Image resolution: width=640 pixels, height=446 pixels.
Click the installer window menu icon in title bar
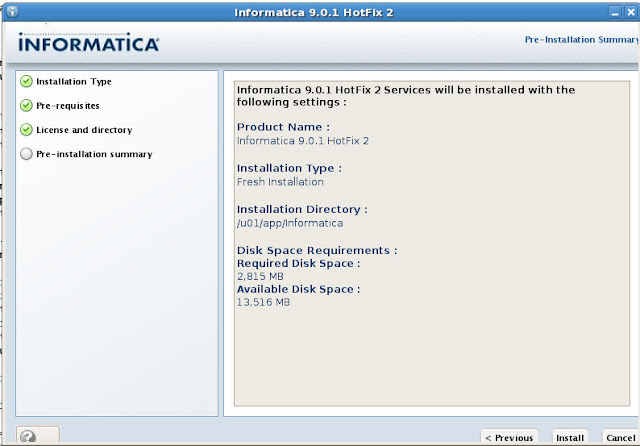[x=12, y=11]
